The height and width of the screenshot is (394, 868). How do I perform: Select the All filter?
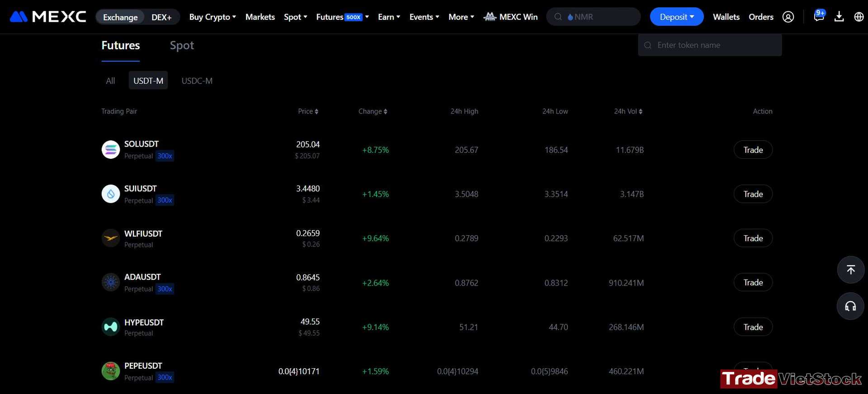[110, 81]
